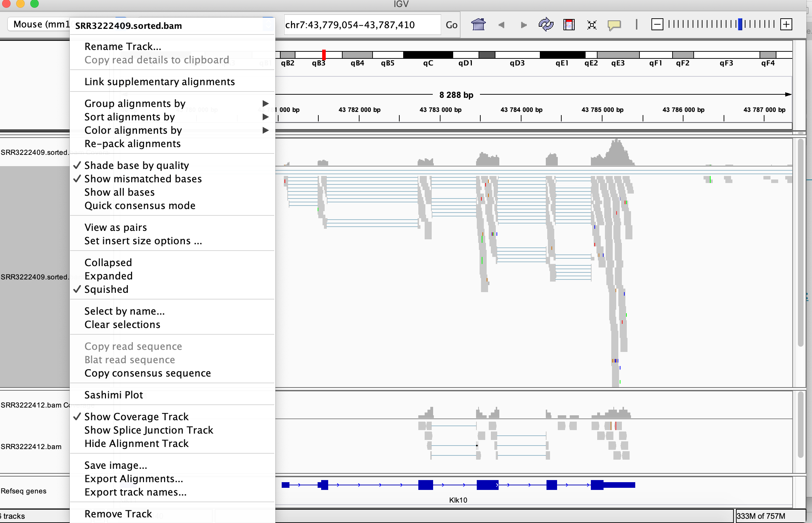Toggle Show Coverage Track

(x=136, y=417)
